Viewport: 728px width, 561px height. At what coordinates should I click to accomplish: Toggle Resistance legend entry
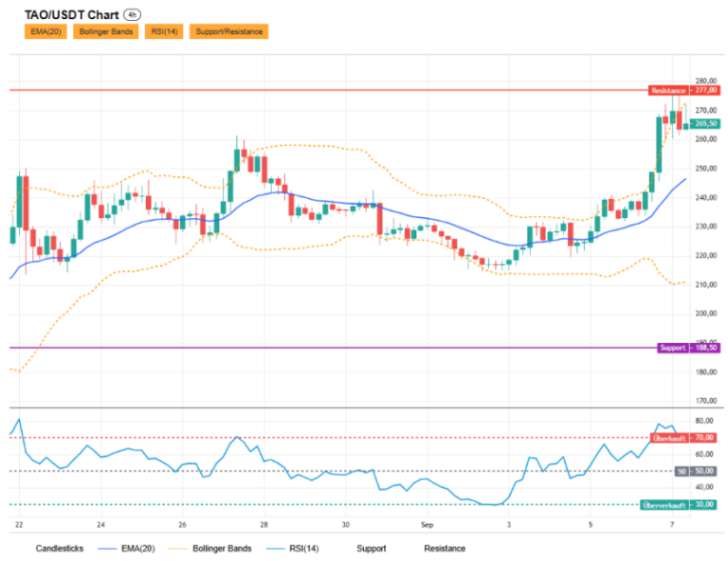(x=445, y=549)
